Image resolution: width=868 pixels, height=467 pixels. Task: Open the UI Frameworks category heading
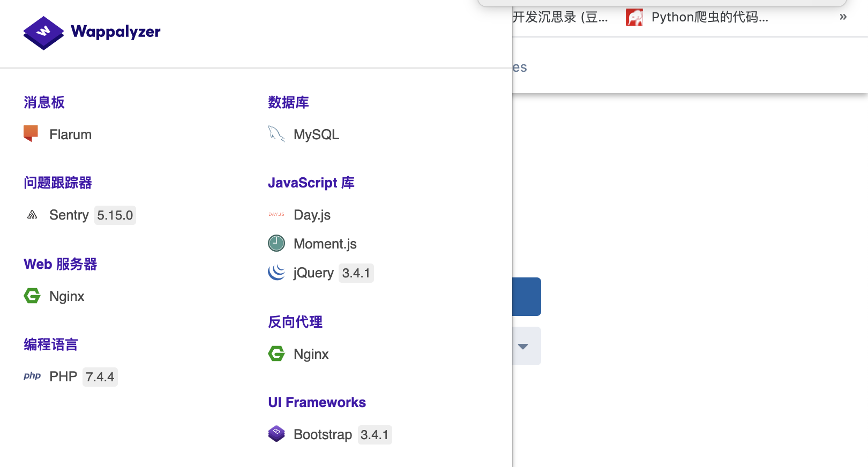point(317,402)
